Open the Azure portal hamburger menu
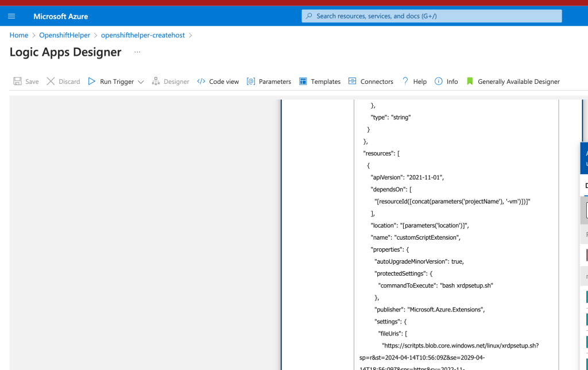The width and height of the screenshot is (588, 370). tap(11, 16)
